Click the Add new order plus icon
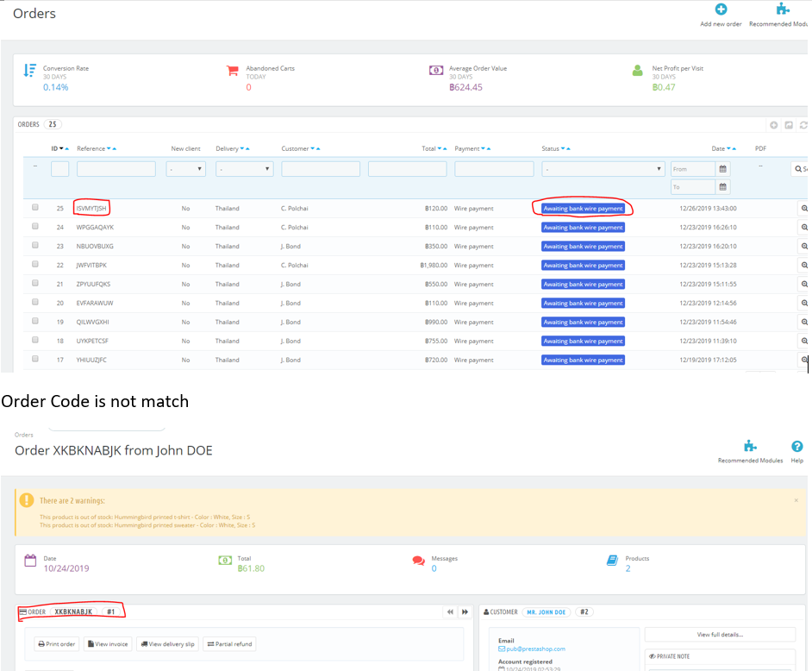The width and height of the screenshot is (812, 671). (x=721, y=9)
